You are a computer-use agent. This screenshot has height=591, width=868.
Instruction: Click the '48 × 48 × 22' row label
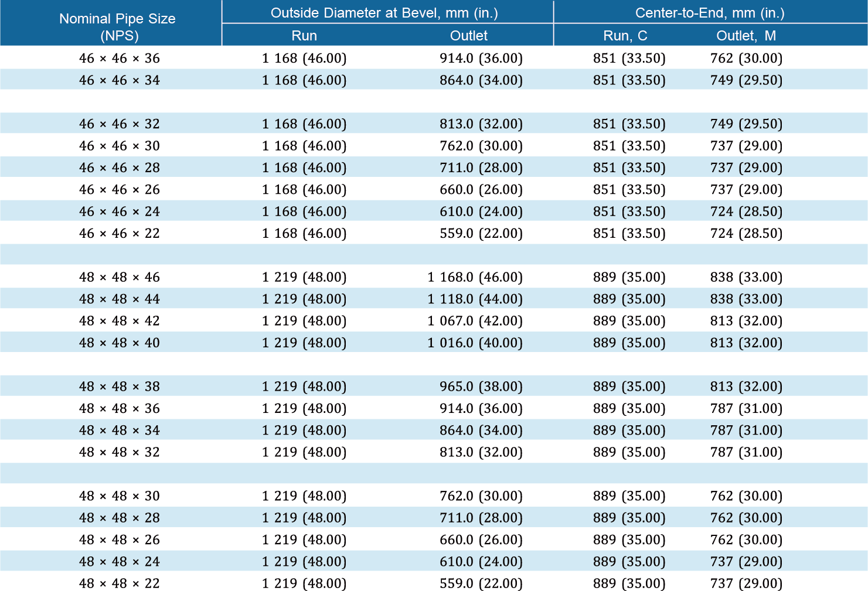[120, 583]
